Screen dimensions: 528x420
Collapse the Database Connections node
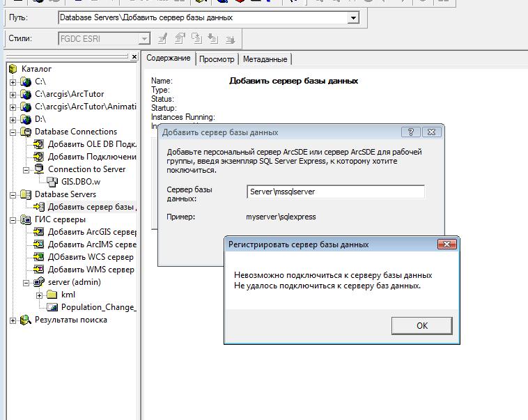13,132
